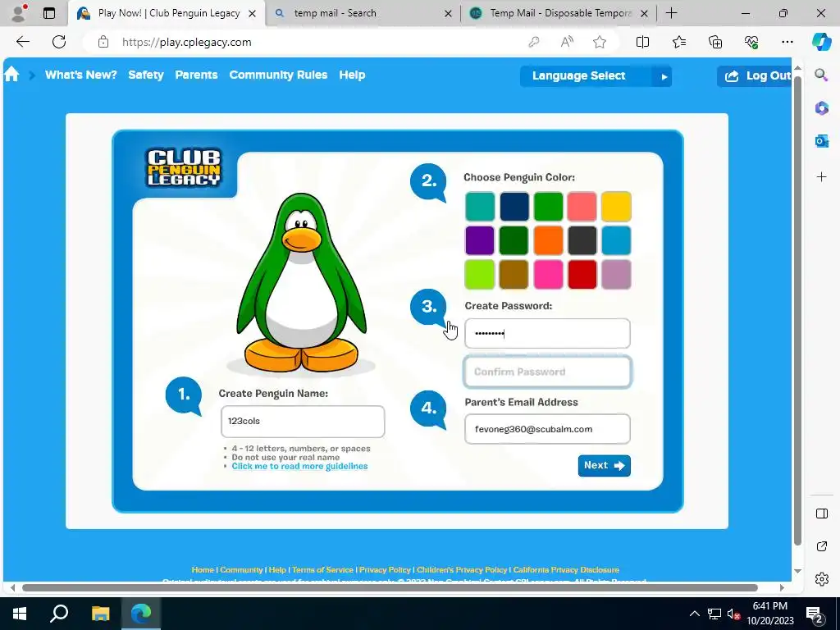Image resolution: width=840 pixels, height=630 pixels.
Task: Click the Edge icon in taskbar
Action: coord(141,614)
